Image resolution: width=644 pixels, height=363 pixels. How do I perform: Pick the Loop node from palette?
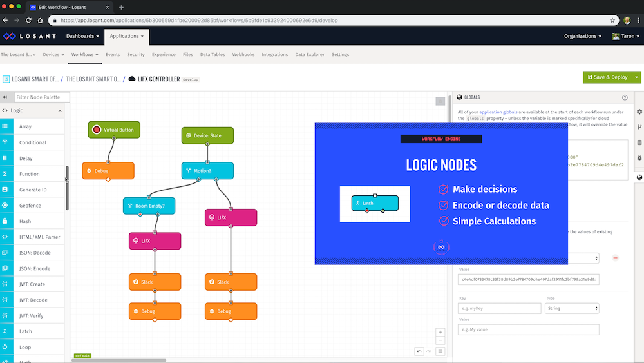(32, 347)
